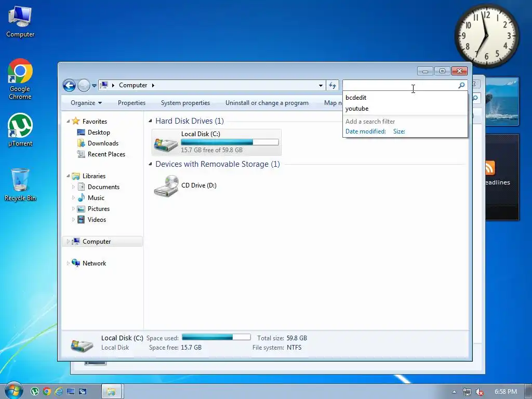Click System properties in command bar

click(x=185, y=103)
